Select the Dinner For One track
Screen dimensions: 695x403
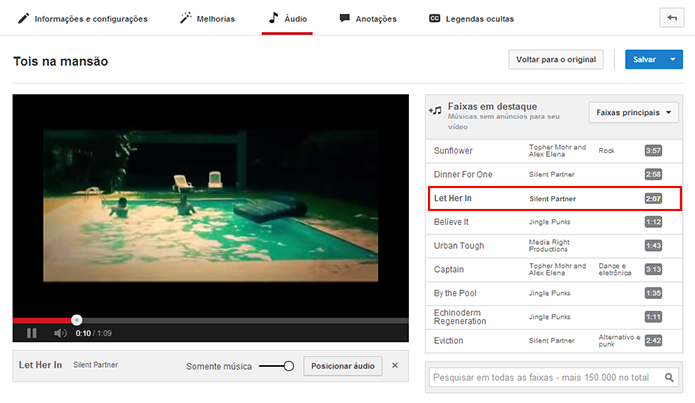tap(554, 175)
